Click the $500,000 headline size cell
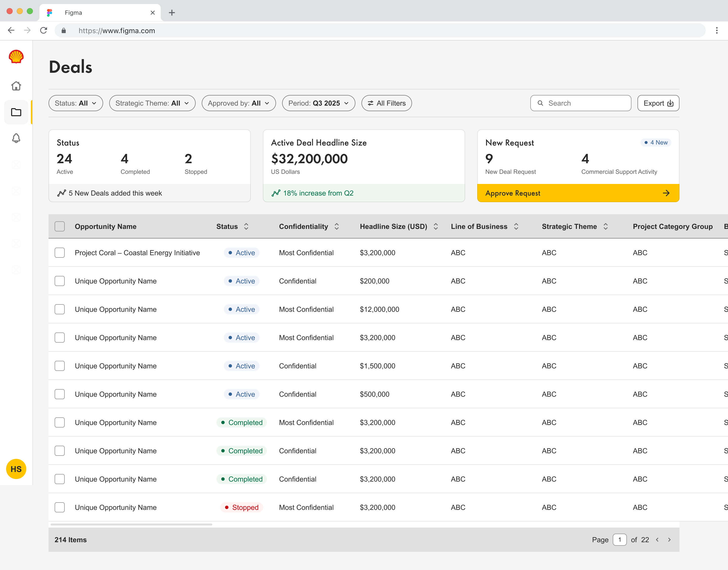Image resolution: width=728 pixels, height=570 pixels. click(x=375, y=394)
